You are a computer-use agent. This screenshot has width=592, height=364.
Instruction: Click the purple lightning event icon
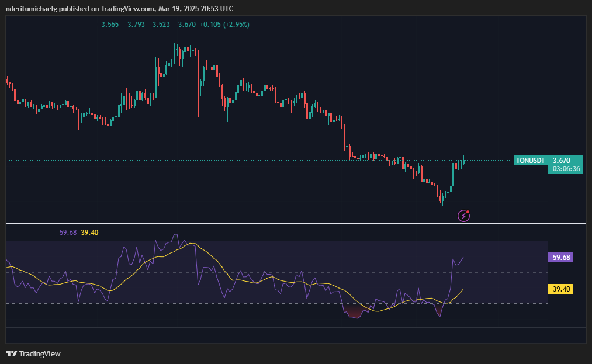463,216
